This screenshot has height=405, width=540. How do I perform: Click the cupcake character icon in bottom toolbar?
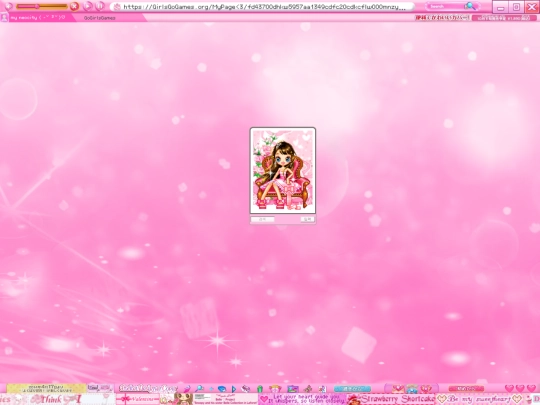pos(276,389)
